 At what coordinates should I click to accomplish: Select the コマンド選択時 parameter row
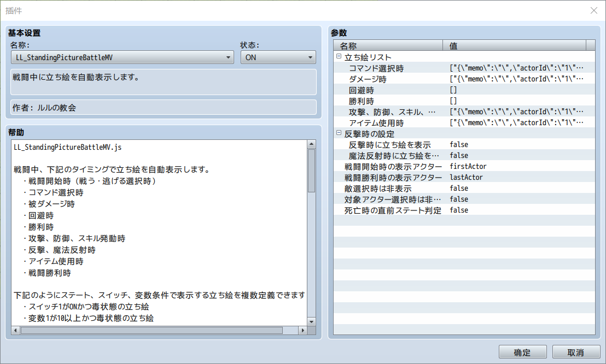[464, 68]
